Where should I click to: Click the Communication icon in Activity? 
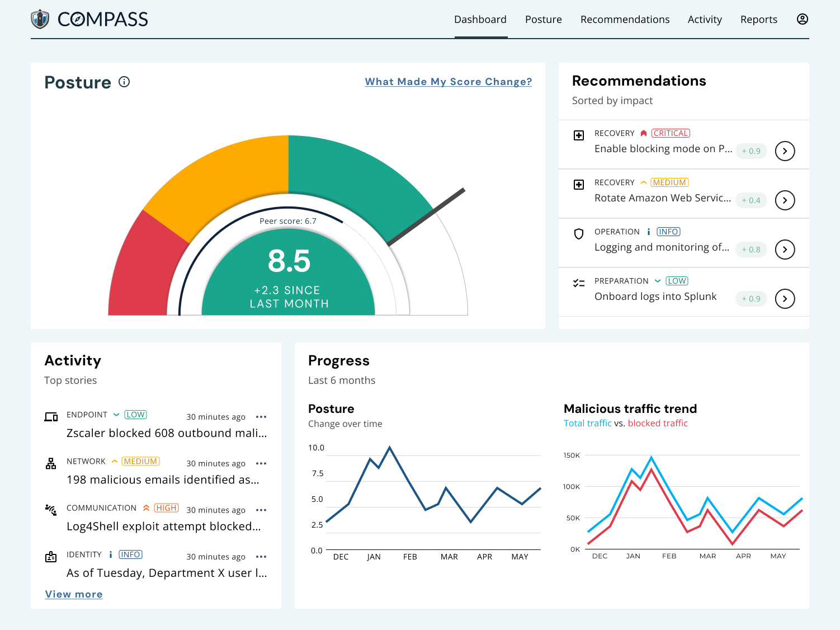(x=51, y=510)
